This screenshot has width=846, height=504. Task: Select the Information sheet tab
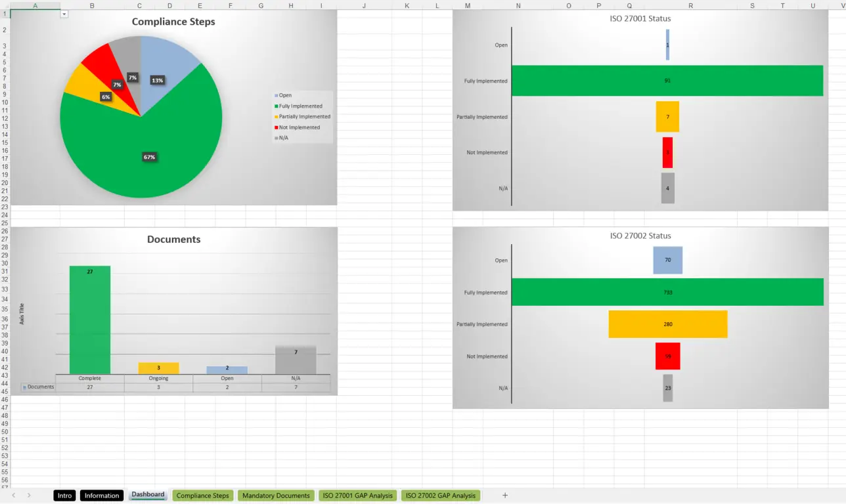click(101, 495)
